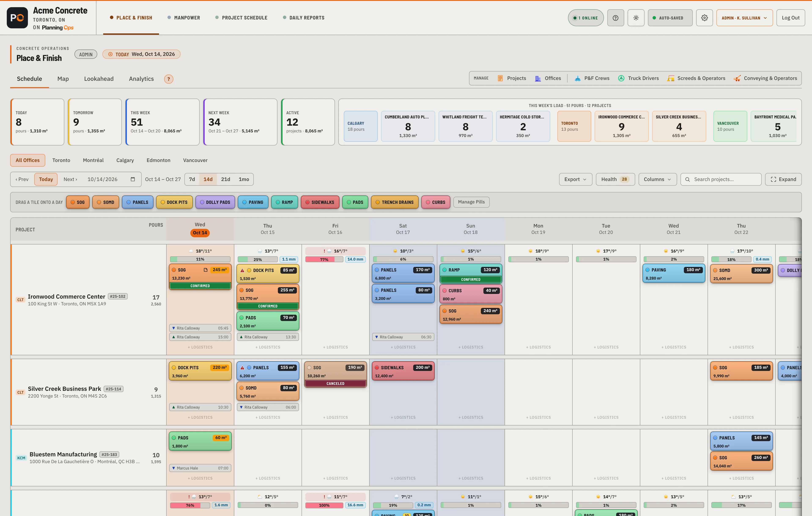Open Offices building icon
The image size is (812, 516).
[538, 78]
